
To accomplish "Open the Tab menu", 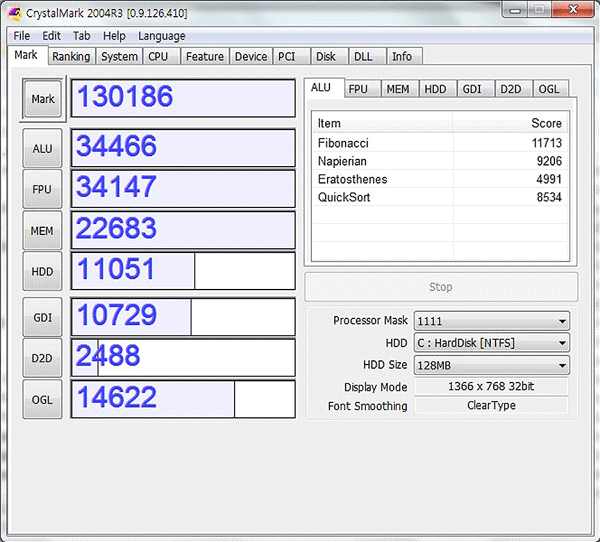I will click(82, 36).
